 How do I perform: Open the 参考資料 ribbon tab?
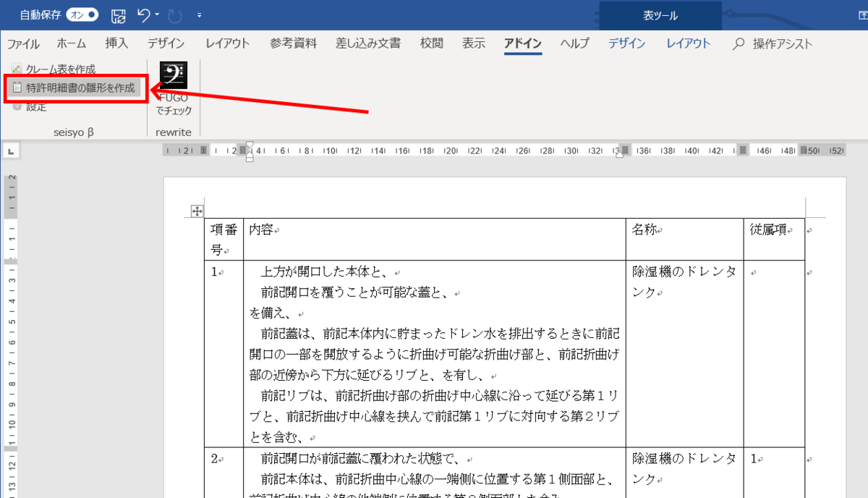[293, 43]
